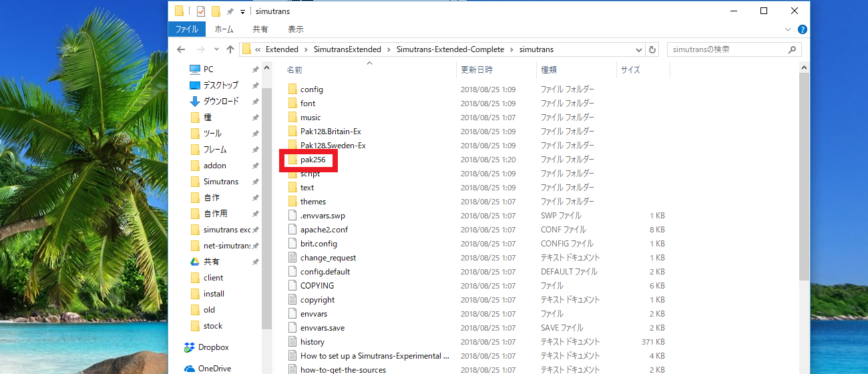868x374 pixels.
Task: Sort by the 名前 column header
Action: (x=294, y=69)
